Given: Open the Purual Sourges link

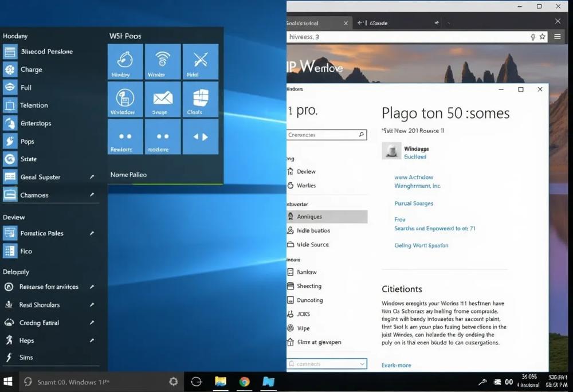Looking at the screenshot, I should (414, 203).
